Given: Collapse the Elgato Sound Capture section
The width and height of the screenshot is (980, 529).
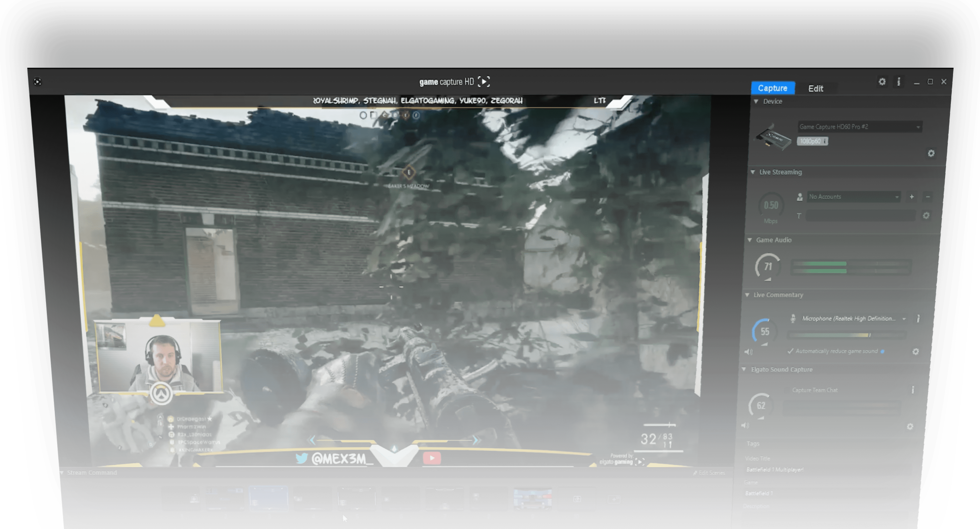Looking at the screenshot, I should pos(744,369).
